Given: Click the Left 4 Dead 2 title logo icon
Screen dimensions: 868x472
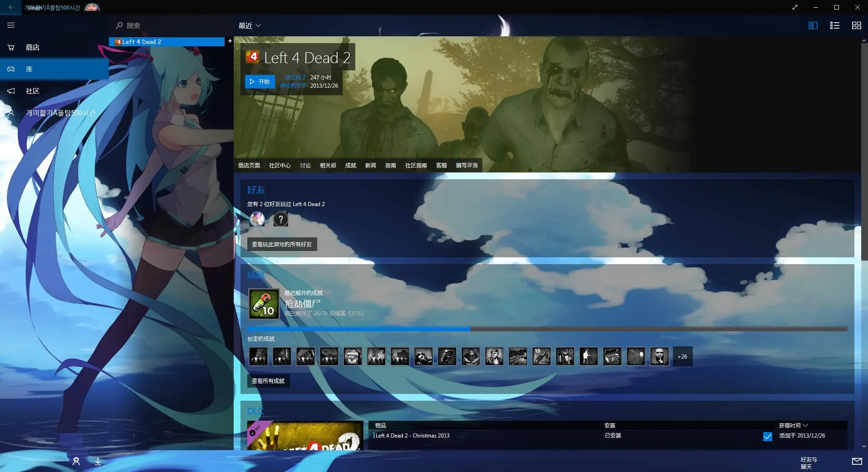Looking at the screenshot, I should pos(253,57).
